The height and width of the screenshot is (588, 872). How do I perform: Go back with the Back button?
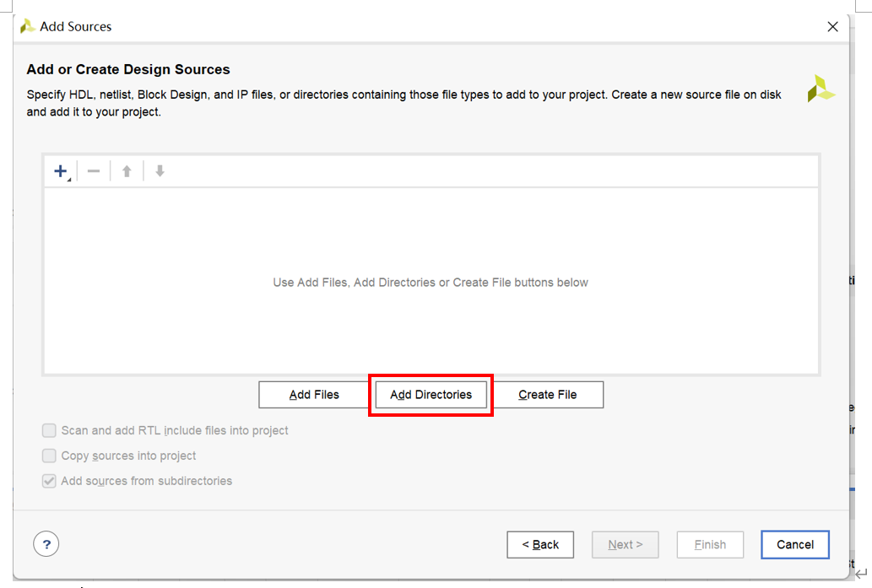pos(540,544)
